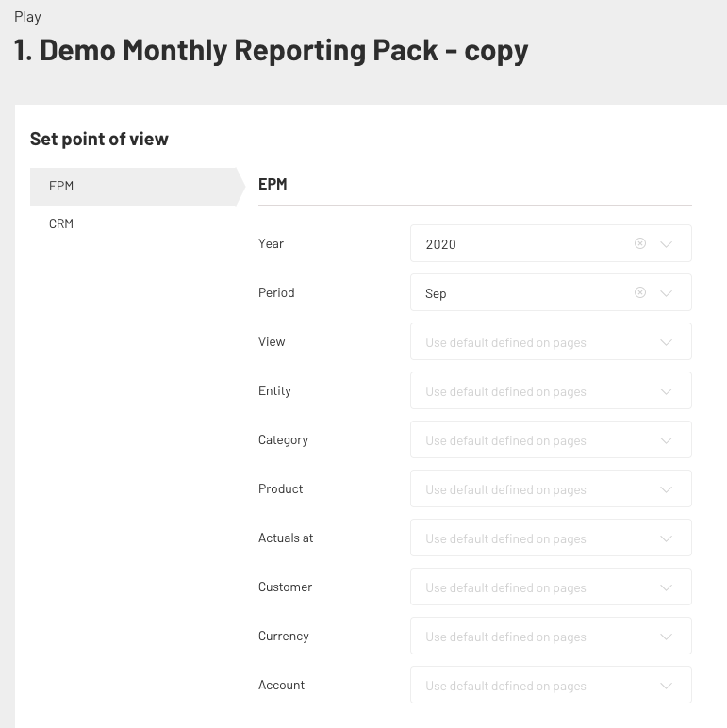Clear the Year 2020 selection icon

pyautogui.click(x=639, y=243)
